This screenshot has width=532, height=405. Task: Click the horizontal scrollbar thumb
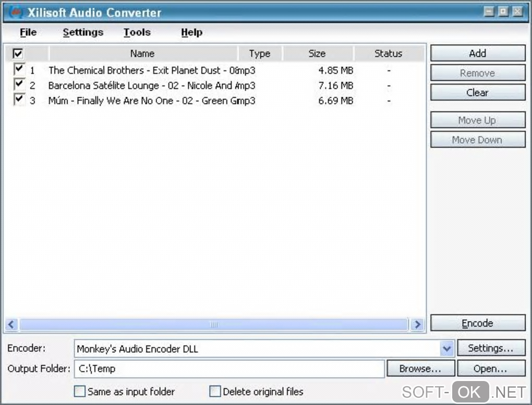[x=214, y=325]
